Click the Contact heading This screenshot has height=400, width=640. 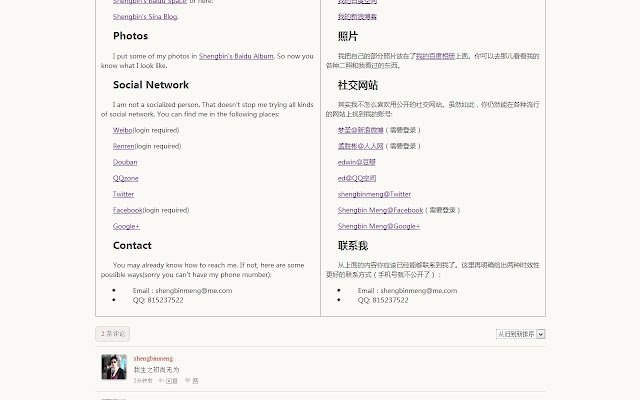(x=132, y=245)
